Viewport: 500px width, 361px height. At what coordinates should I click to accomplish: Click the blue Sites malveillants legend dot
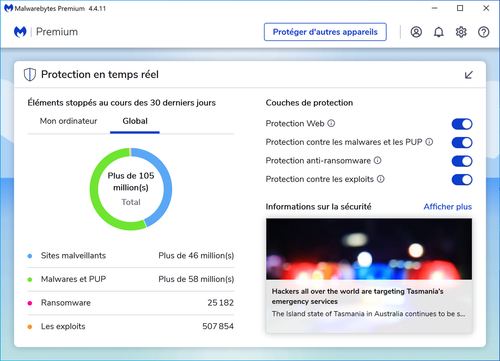(30, 256)
